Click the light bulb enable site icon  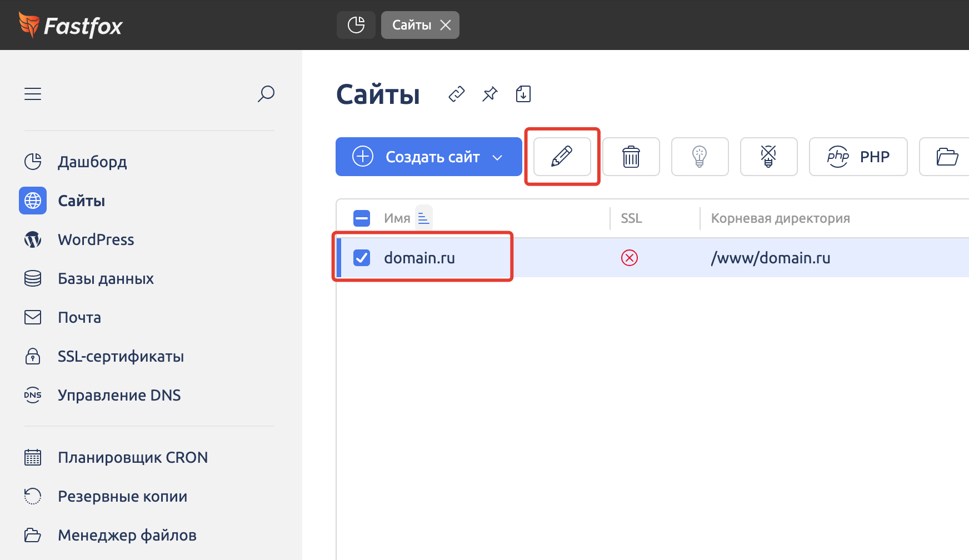tap(700, 157)
